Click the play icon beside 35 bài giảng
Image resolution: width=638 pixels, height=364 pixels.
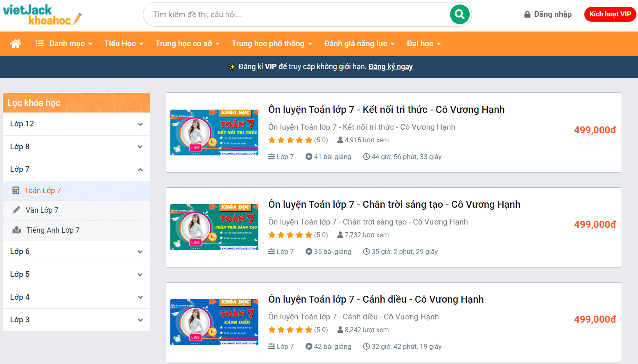coord(309,252)
